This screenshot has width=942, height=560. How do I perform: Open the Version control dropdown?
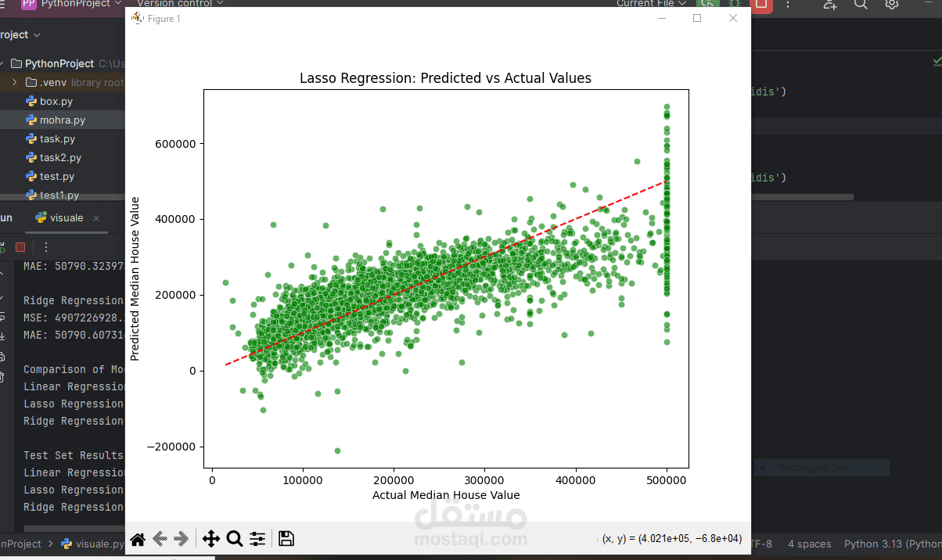pyautogui.click(x=180, y=4)
